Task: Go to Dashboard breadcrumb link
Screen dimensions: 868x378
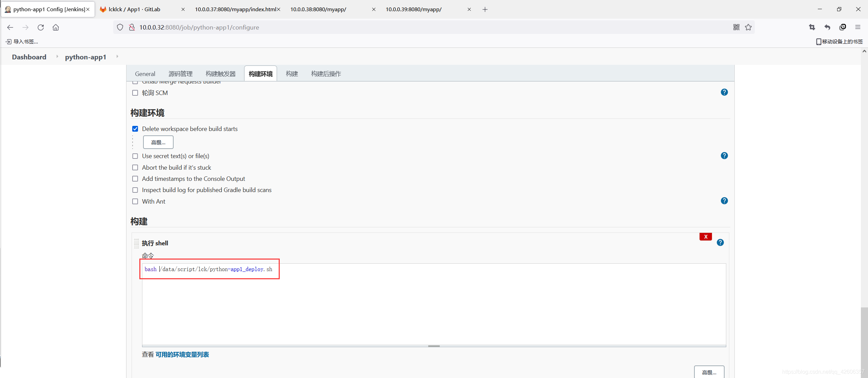Action: 29,57
